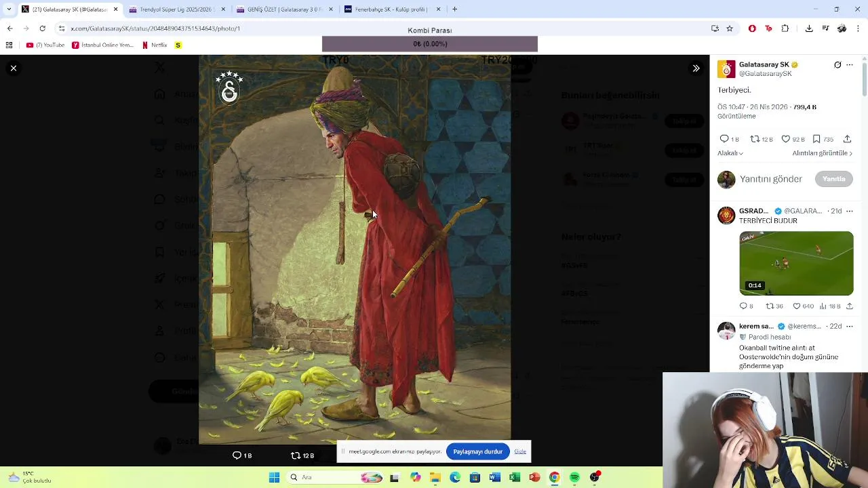Open the İstanbul Online Yem... bookmark
This screenshot has height=488, width=868.
(102, 45)
